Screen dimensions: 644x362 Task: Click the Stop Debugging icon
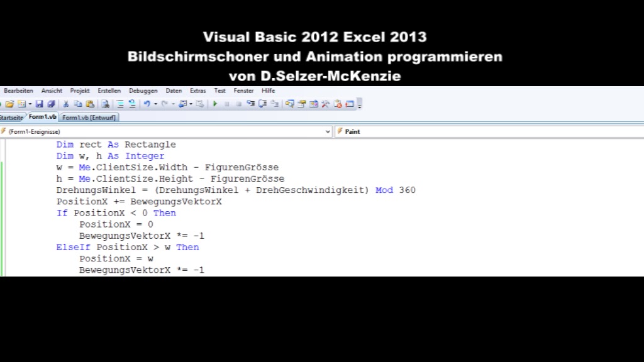(x=238, y=104)
